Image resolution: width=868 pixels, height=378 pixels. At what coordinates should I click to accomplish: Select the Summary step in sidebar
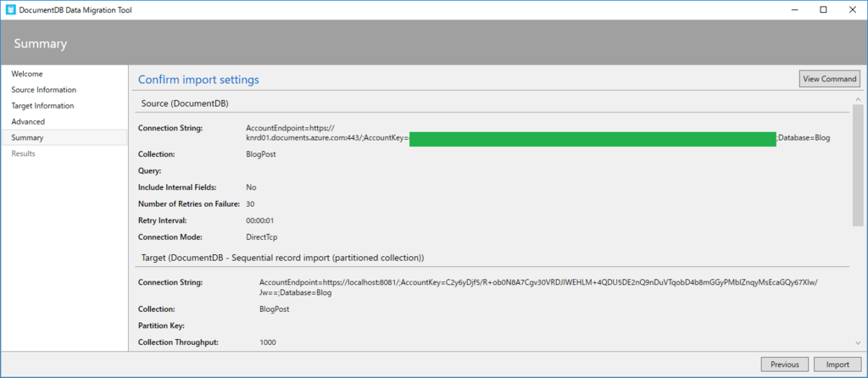click(x=64, y=138)
